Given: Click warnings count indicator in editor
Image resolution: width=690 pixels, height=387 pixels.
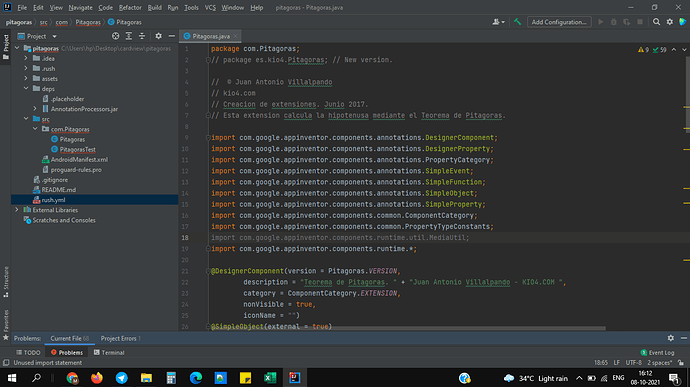Looking at the screenshot, I should [643, 50].
